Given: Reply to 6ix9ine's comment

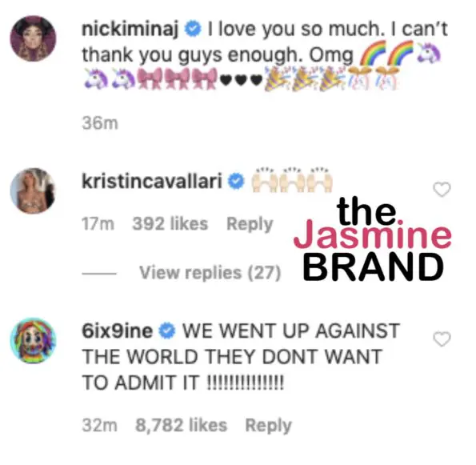Looking at the screenshot, I should (x=268, y=426).
